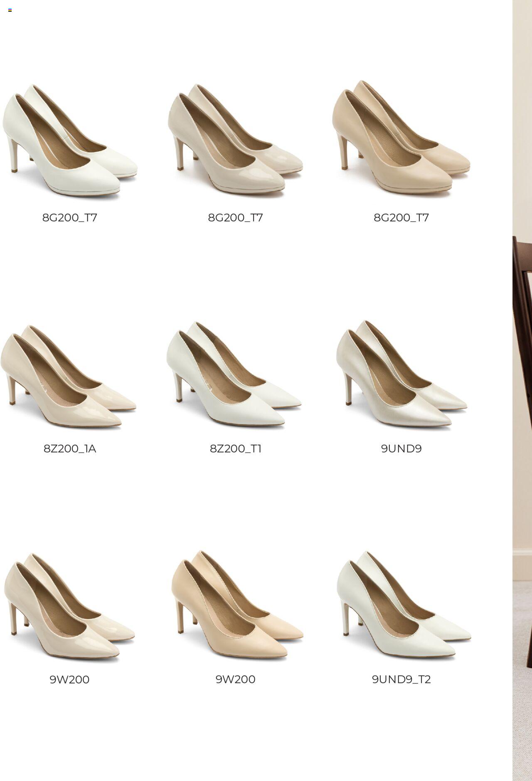Open the 8Z200_T1 white pumps image

tap(234, 375)
